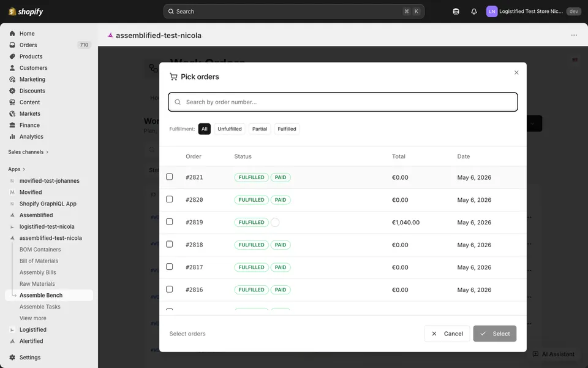The height and width of the screenshot is (368, 588).
Task: Open Assembly Bills page
Action: [38, 272]
